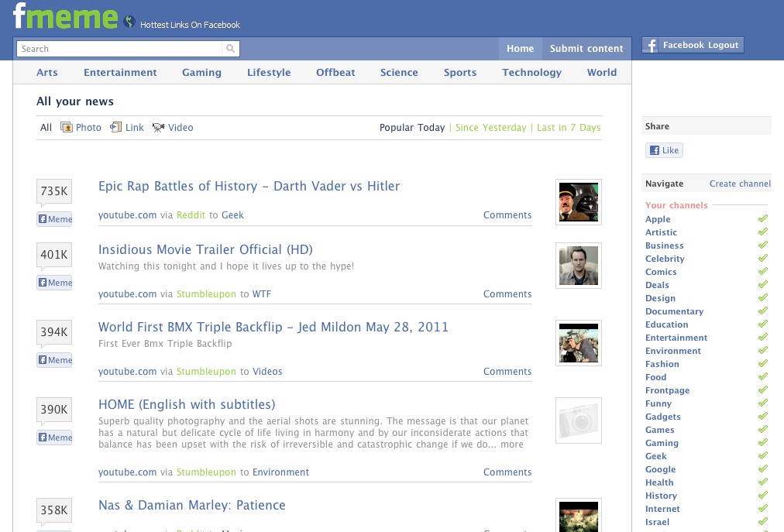Click the Meme button under 394K
The height and width of the screenshot is (532, 784).
point(54,360)
